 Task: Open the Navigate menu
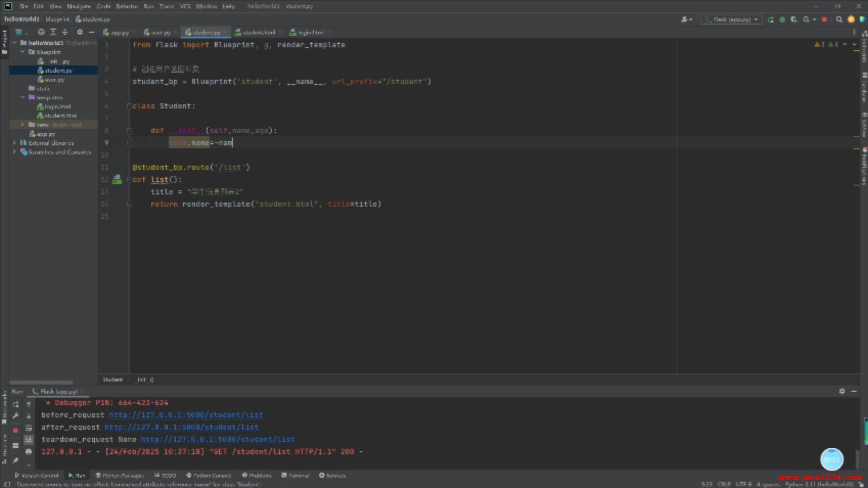79,6
